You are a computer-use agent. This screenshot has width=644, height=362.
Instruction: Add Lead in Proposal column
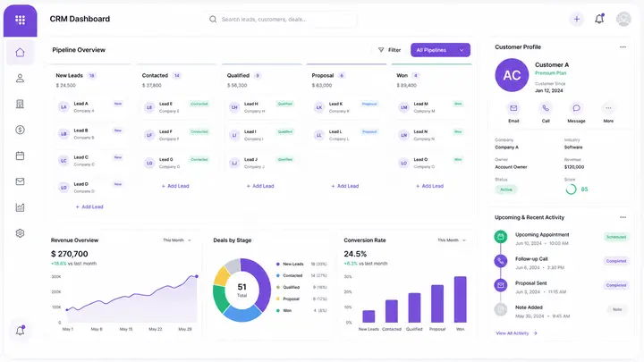(344, 186)
